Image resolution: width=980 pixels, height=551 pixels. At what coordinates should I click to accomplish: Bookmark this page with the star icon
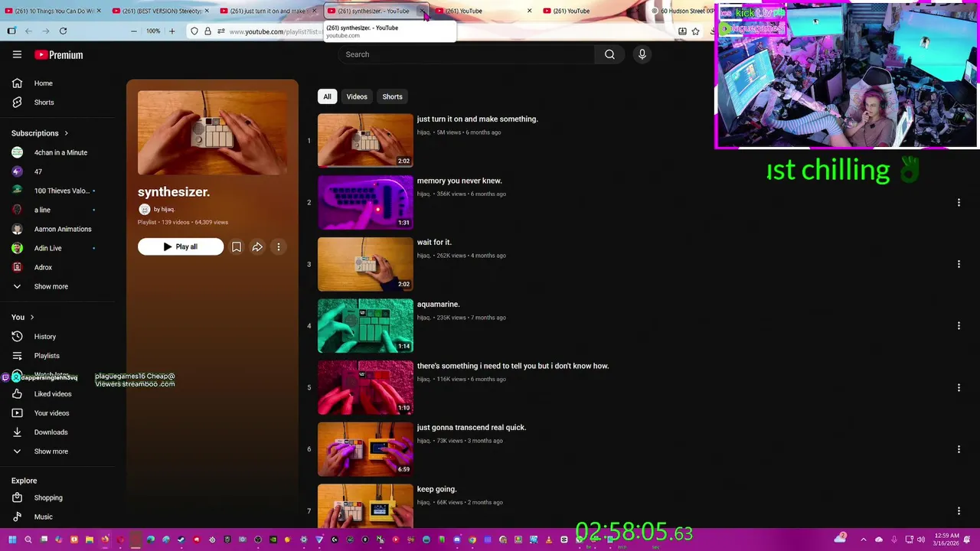(x=695, y=31)
